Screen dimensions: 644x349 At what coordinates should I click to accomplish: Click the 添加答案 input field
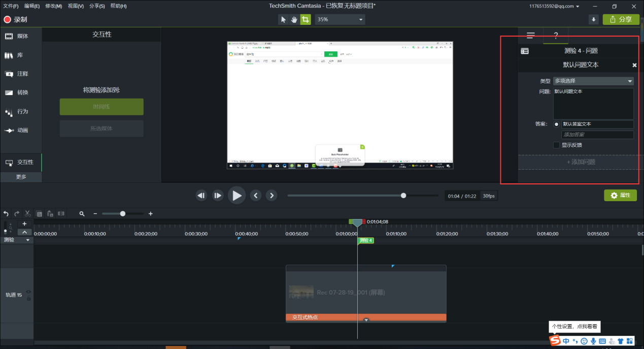tap(597, 135)
